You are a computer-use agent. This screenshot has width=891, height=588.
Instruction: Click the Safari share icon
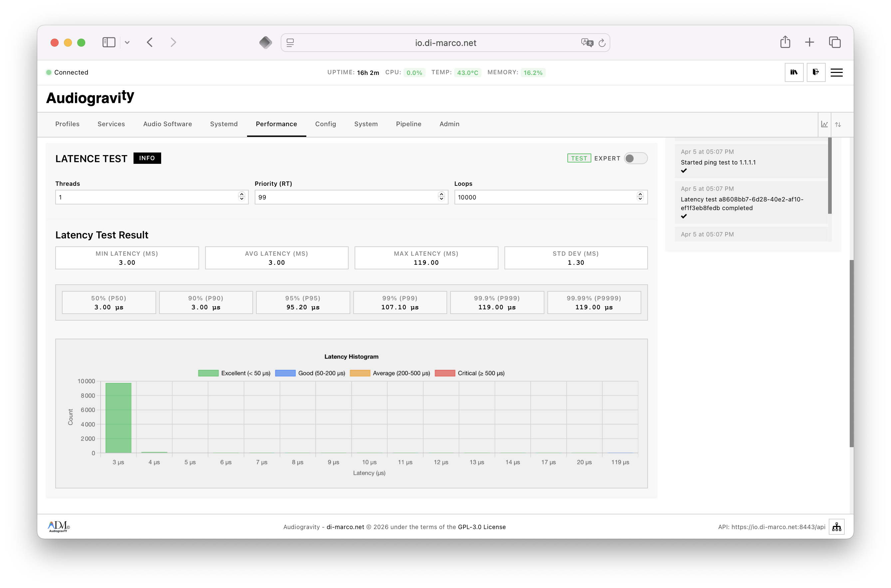click(785, 42)
